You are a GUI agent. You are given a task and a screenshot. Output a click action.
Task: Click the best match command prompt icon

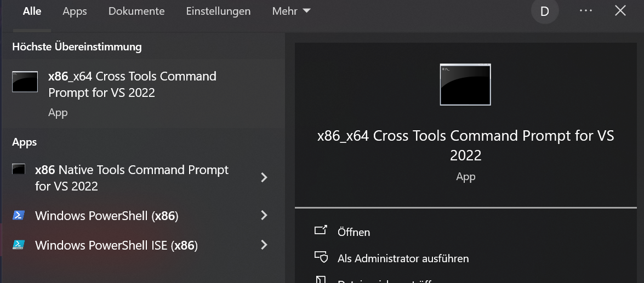[x=25, y=82]
